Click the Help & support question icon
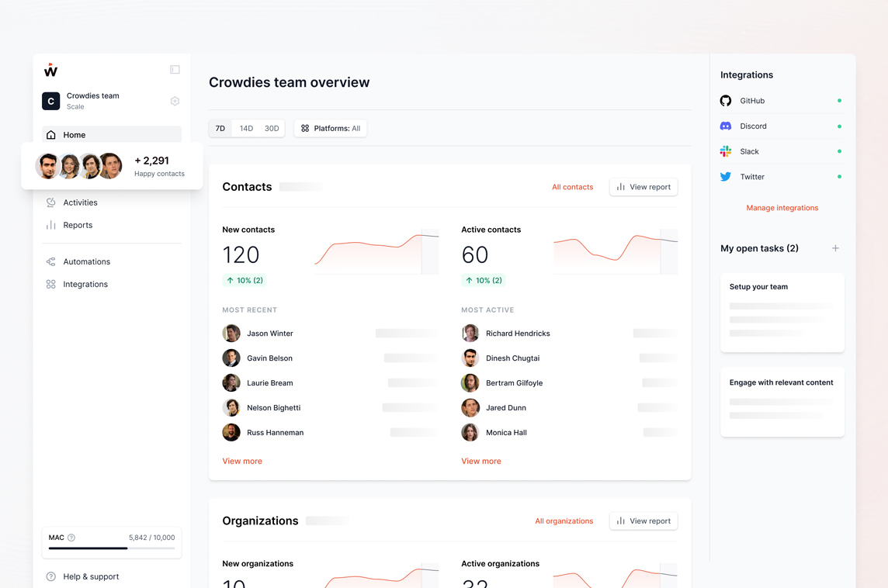888x588 pixels. click(x=51, y=576)
